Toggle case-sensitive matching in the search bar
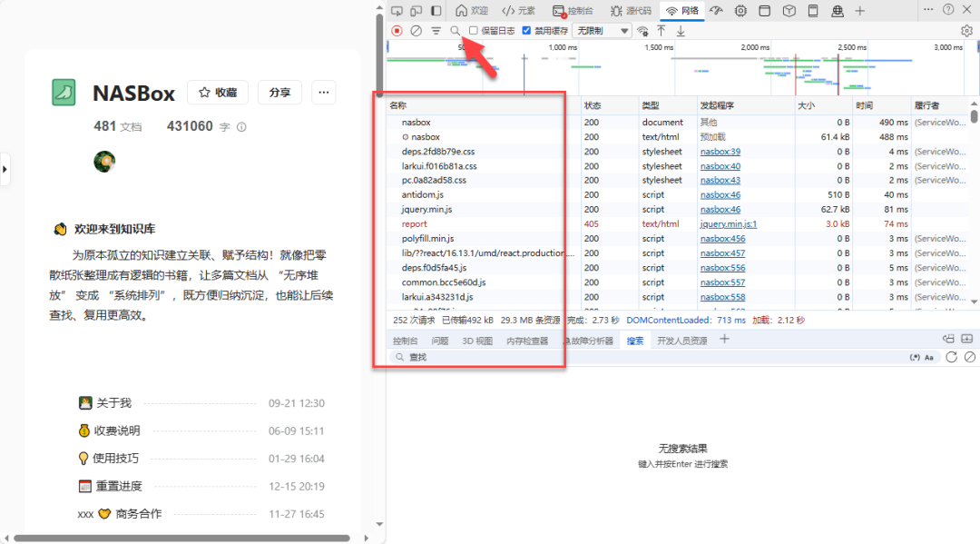Screen dimensions: 980x544 coord(928,357)
